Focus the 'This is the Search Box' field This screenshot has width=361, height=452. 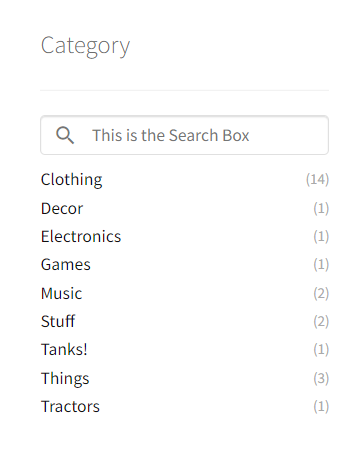184,135
